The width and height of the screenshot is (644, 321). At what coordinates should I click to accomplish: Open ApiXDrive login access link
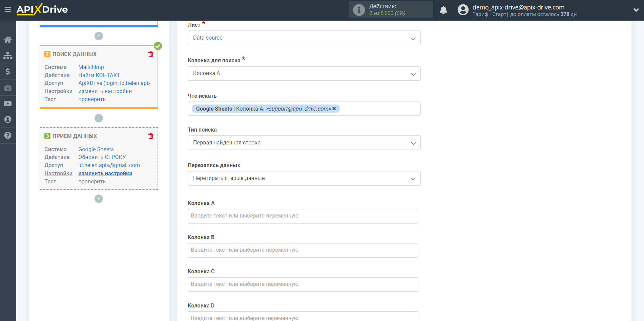click(115, 83)
